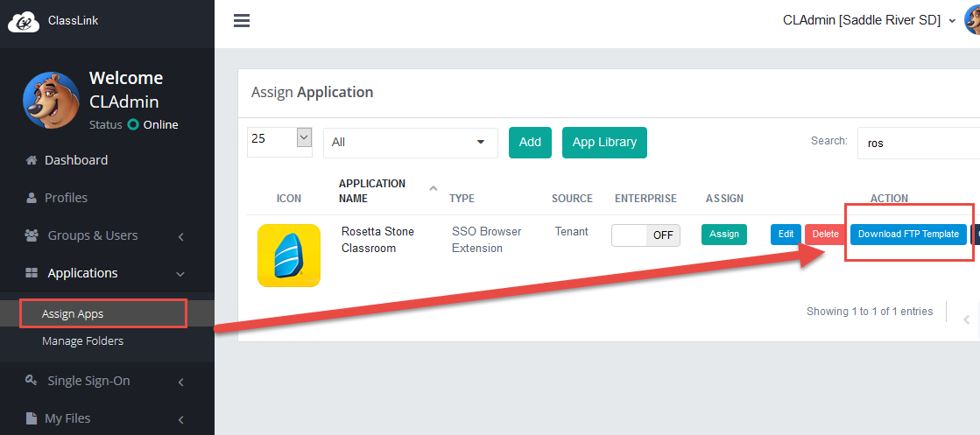Click the Search field containing ros
Image resolution: width=980 pixels, height=435 pixels.
coord(919,143)
